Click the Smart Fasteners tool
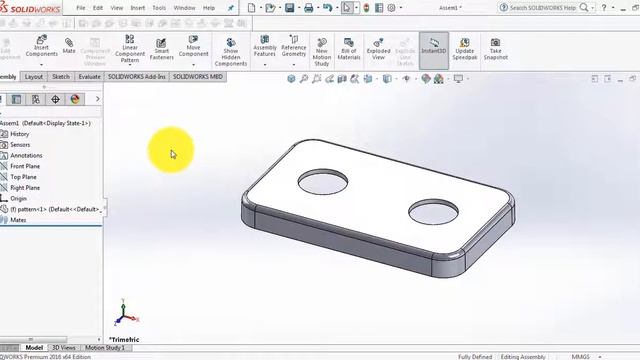 point(162,49)
